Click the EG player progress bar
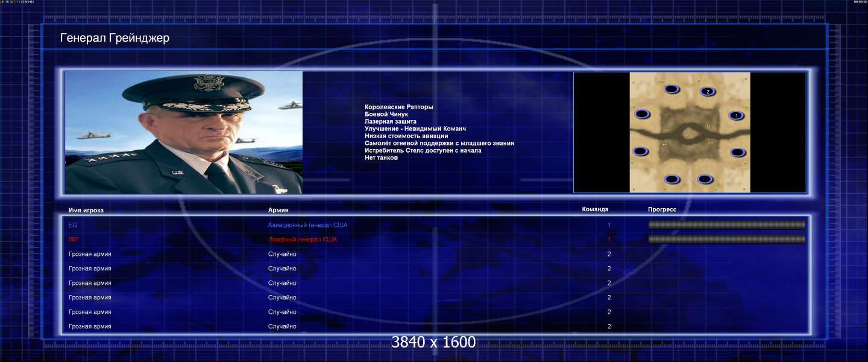This screenshot has width=868, height=362. 726,225
